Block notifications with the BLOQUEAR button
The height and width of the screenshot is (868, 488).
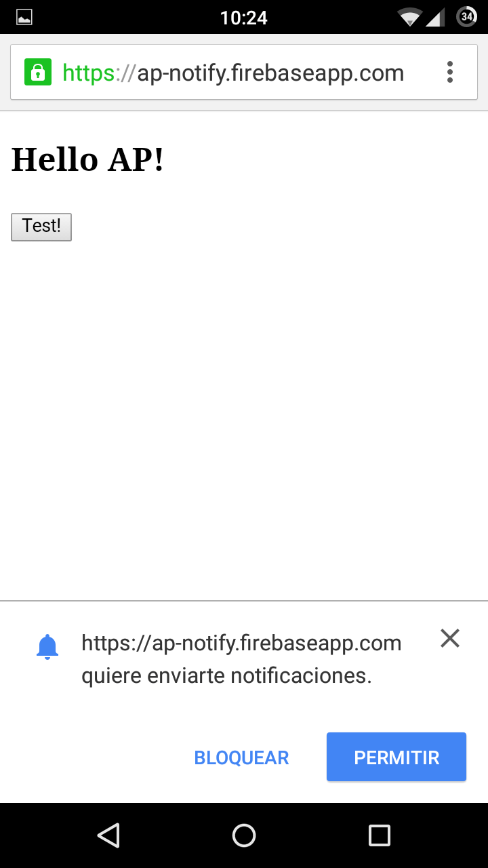coord(241,757)
